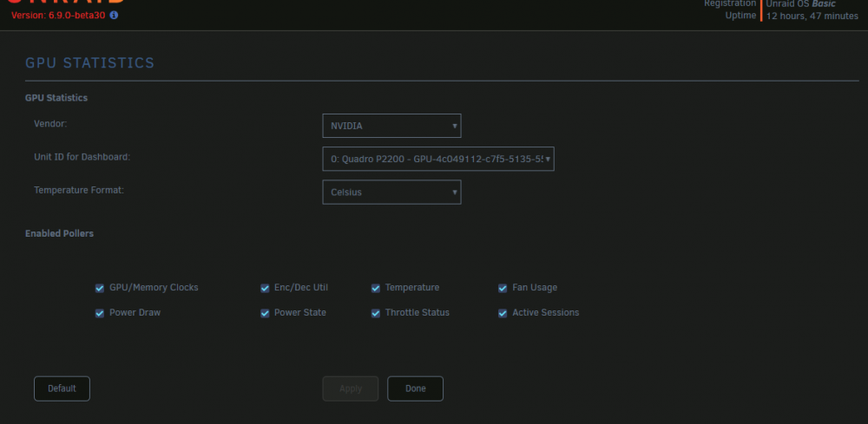The width and height of the screenshot is (868, 424).
Task: Click the GPU Statistics subsection label
Action: point(56,98)
